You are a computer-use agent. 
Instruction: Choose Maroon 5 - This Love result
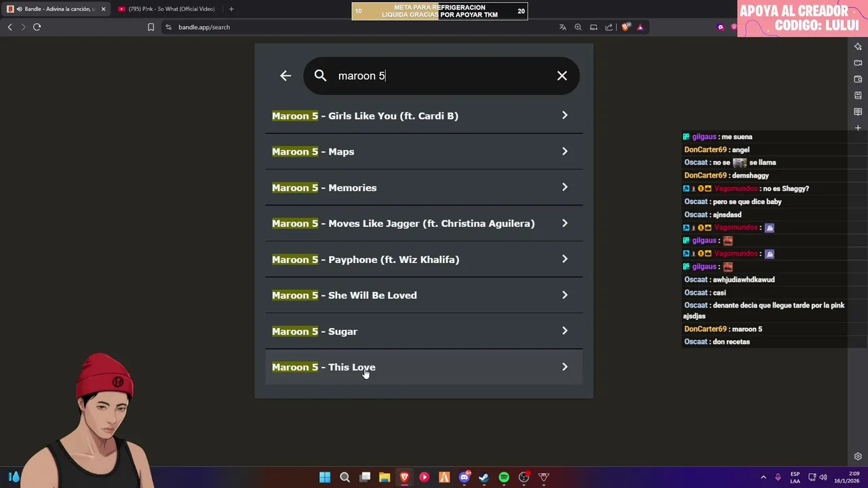(x=424, y=367)
